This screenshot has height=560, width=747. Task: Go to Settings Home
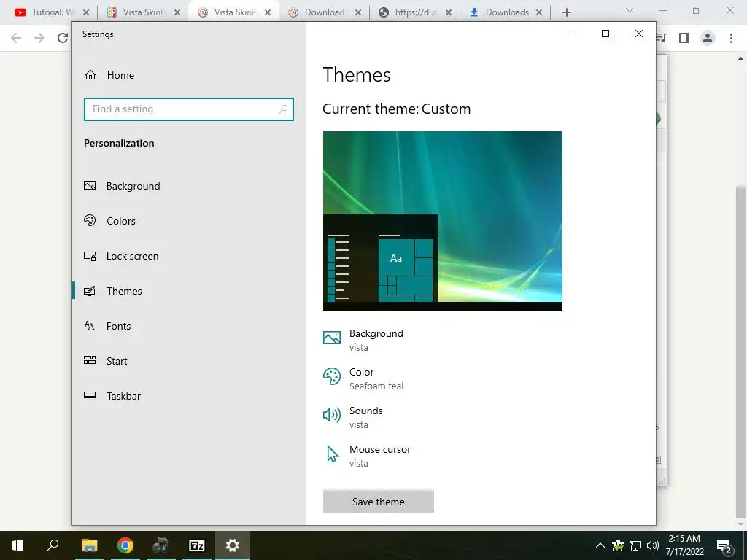109,75
